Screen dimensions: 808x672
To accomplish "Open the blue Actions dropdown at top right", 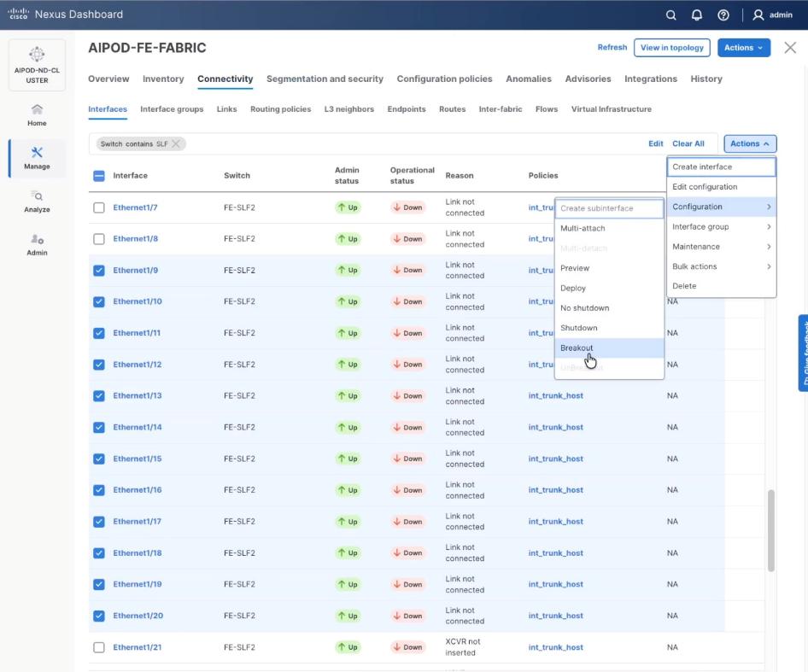I will [x=743, y=48].
